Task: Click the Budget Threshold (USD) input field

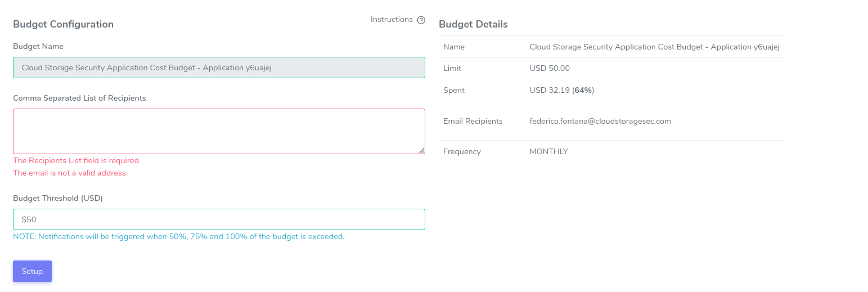Action: coord(219,219)
